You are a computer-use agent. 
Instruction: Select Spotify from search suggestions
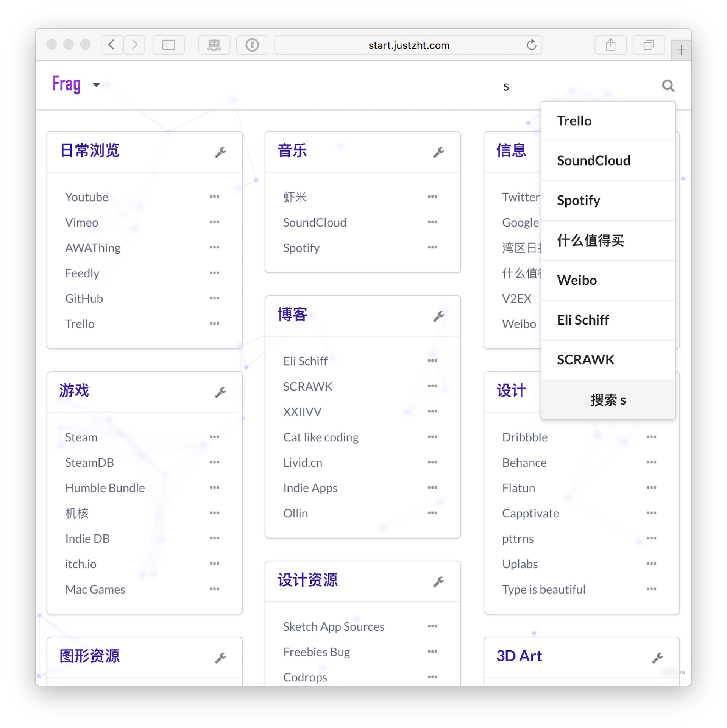click(x=608, y=201)
